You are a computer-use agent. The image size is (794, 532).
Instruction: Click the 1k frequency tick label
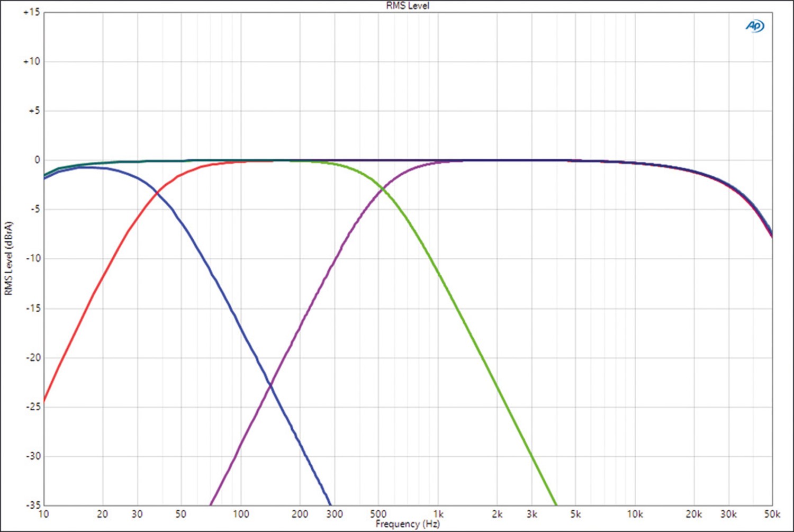438,514
